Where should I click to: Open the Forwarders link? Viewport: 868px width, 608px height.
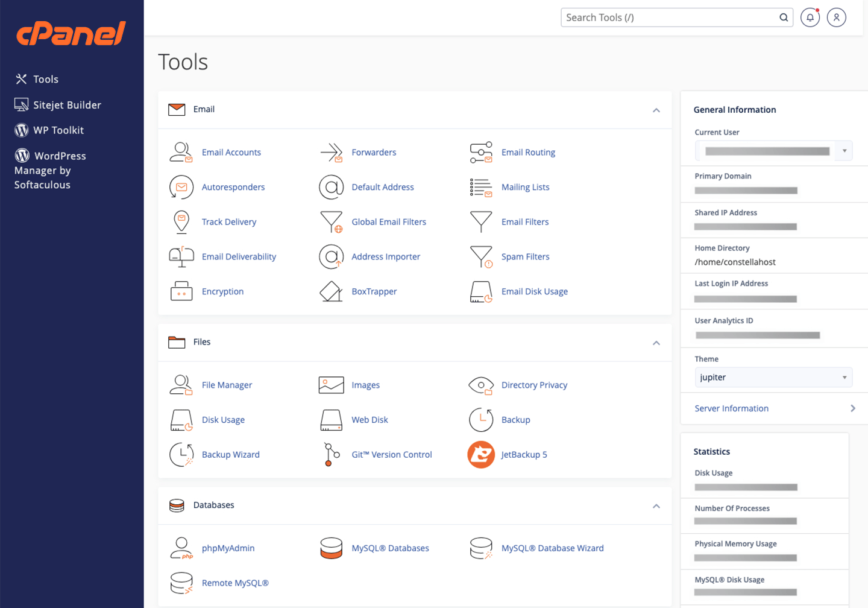point(374,153)
